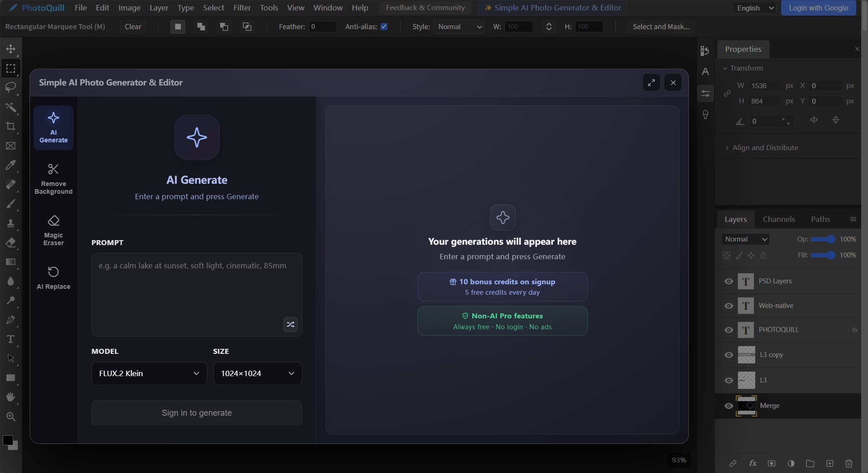Open AI Replace in AI sidebar
This screenshot has width=868, height=473.
coord(54,278)
